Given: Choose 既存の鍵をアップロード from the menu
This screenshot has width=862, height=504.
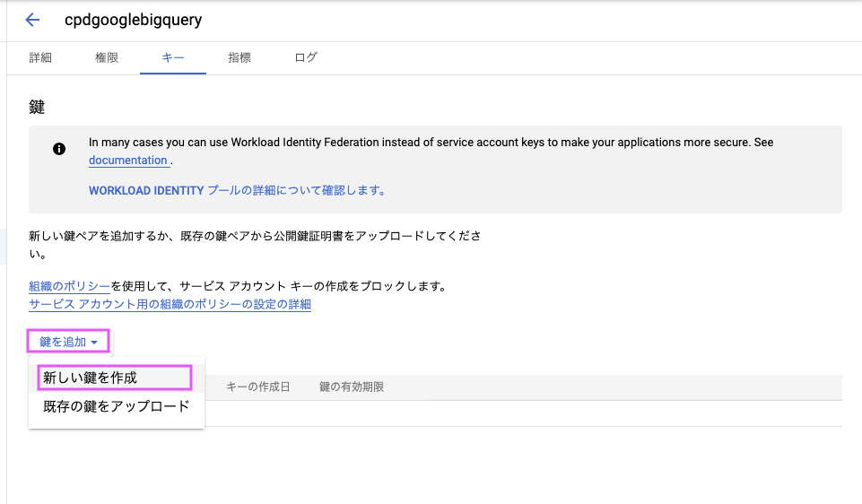Looking at the screenshot, I should 117,406.
